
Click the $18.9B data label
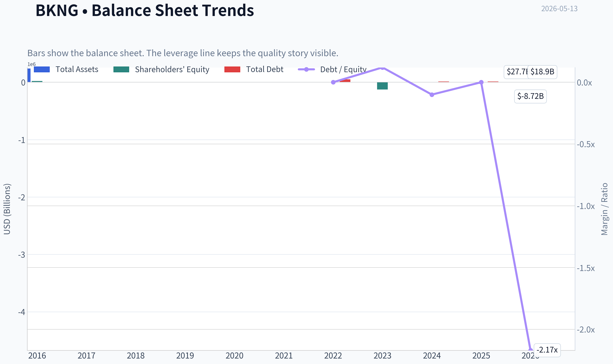[542, 72]
